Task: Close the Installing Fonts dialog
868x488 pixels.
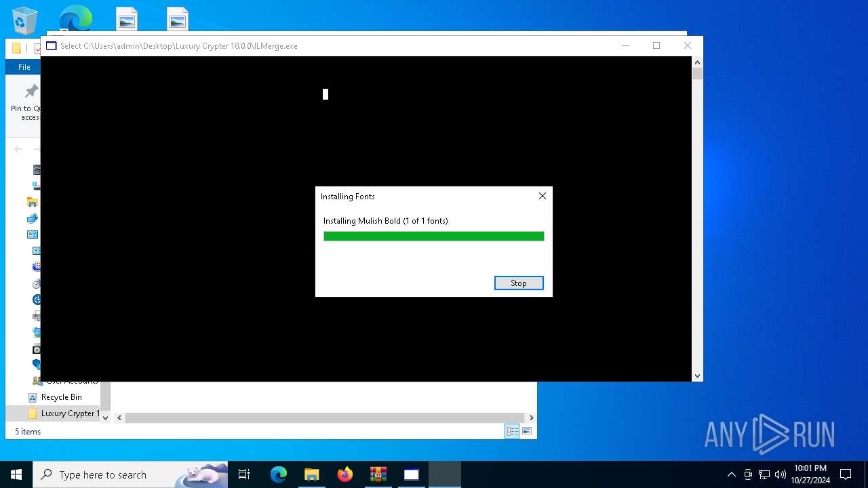Action: point(542,196)
